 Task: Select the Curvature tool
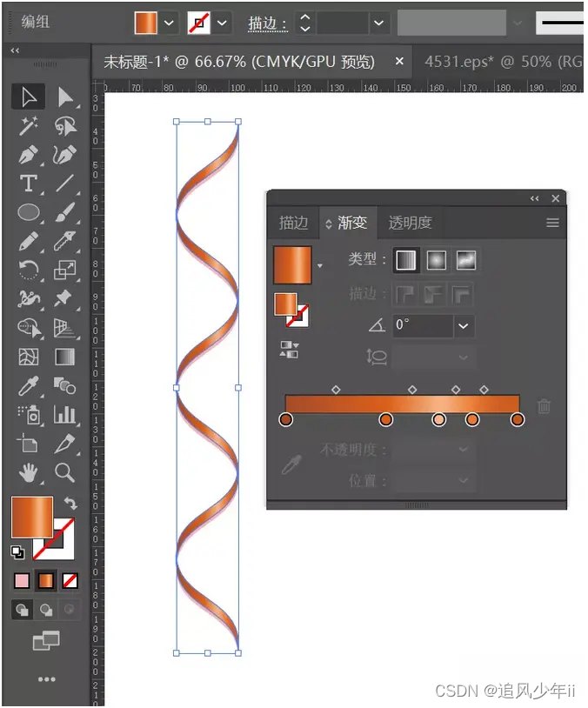[65, 155]
